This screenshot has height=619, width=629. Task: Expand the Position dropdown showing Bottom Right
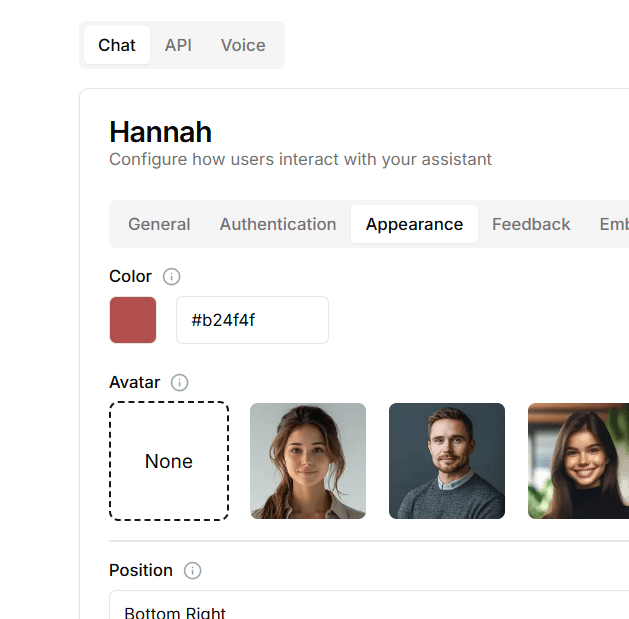pyautogui.click(x=368, y=608)
